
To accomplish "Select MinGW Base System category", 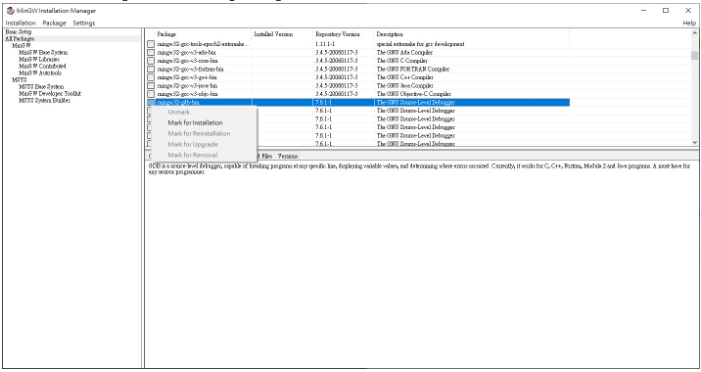I will (x=43, y=52).
